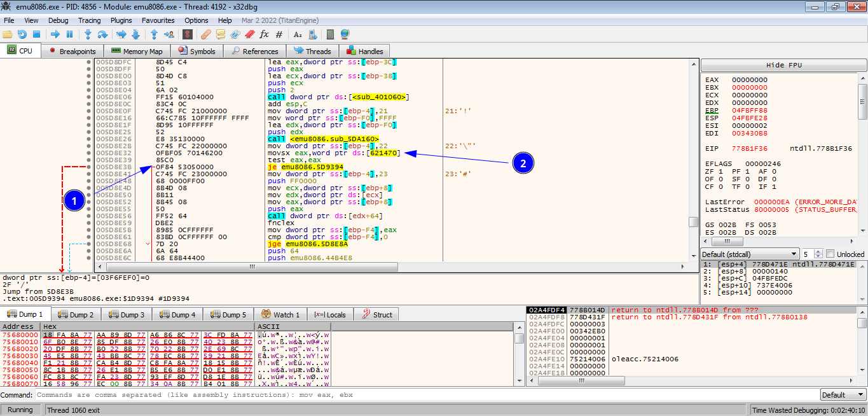This screenshot has width=868, height=416.
Task: Expand the Default dropdown beside command bar
Action: (843, 395)
